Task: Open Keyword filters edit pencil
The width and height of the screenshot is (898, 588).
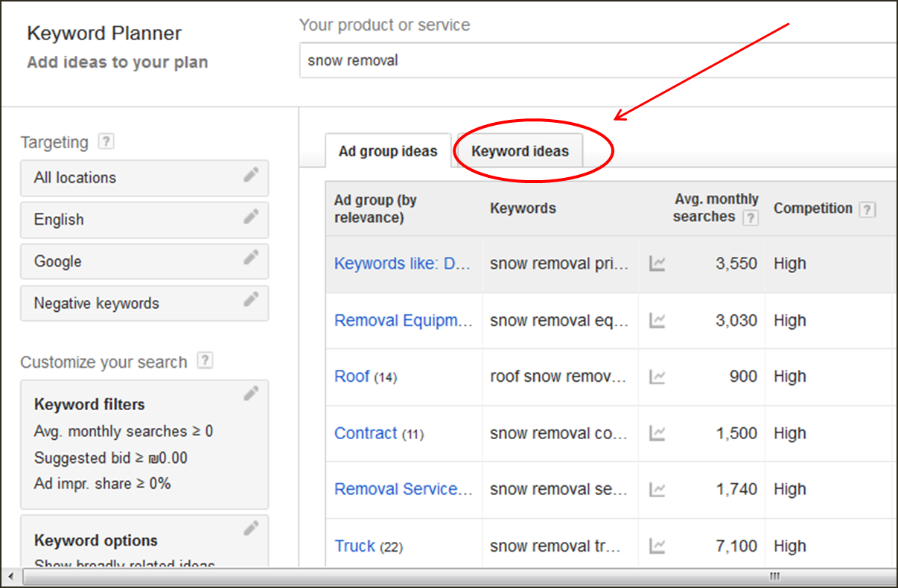Action: [x=251, y=394]
